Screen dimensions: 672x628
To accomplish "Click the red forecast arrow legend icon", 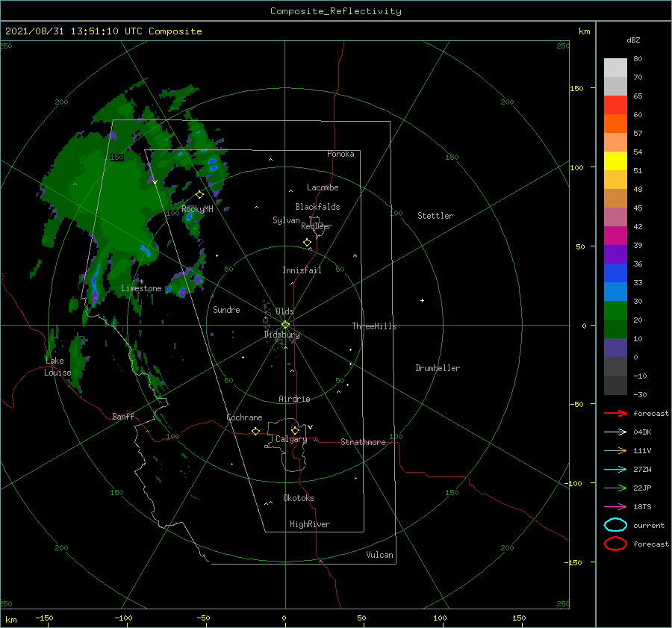I will pyautogui.click(x=615, y=413).
